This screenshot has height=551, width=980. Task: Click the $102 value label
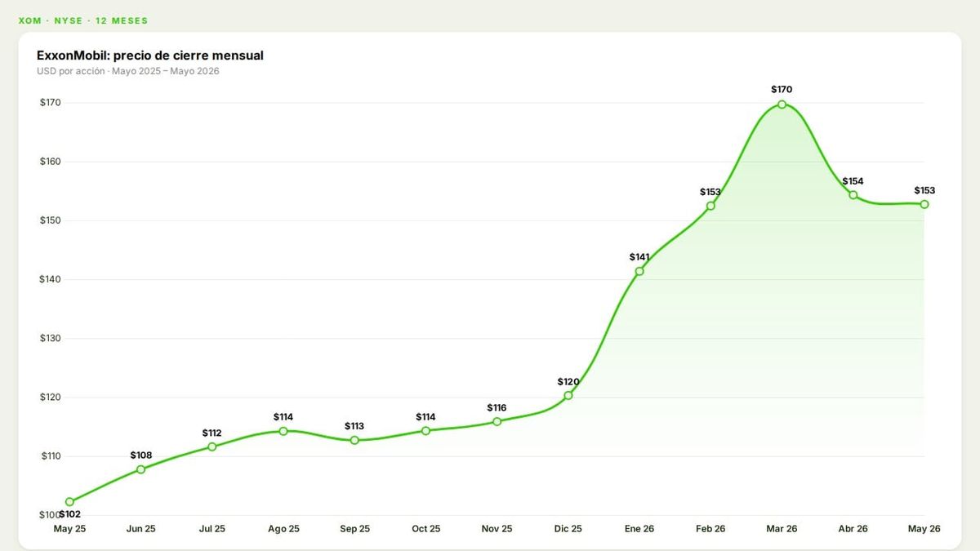click(70, 514)
